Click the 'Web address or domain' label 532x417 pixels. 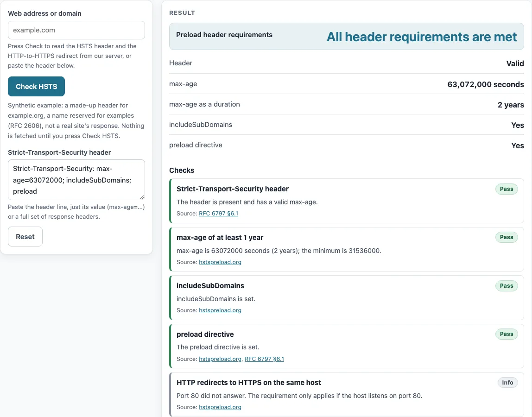[45, 13]
